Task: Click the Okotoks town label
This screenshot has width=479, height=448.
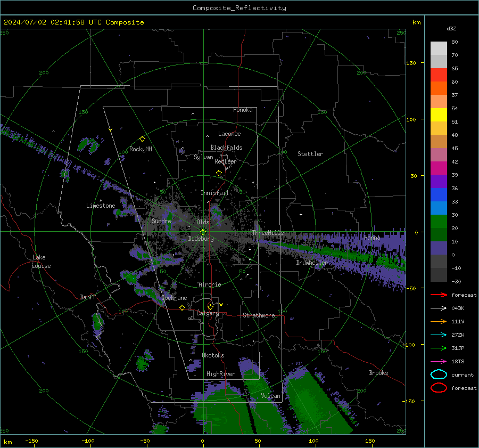Action: click(213, 355)
